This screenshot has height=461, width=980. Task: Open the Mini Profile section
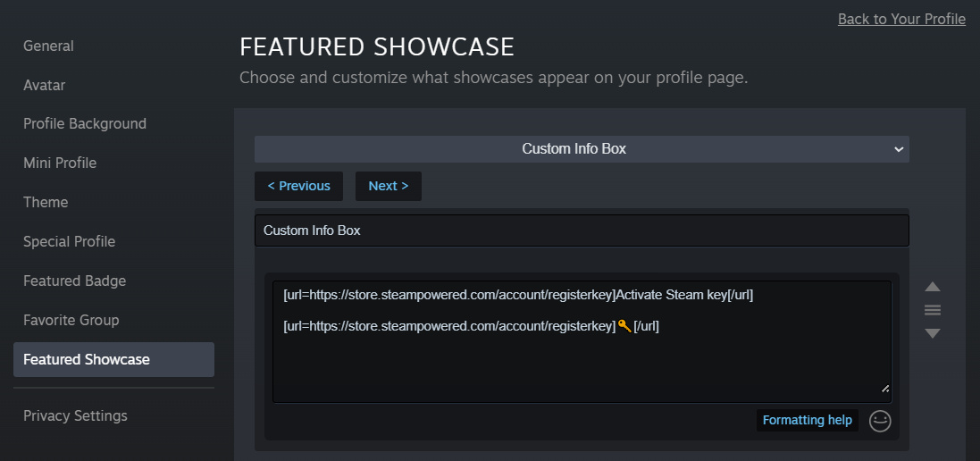[x=60, y=163]
